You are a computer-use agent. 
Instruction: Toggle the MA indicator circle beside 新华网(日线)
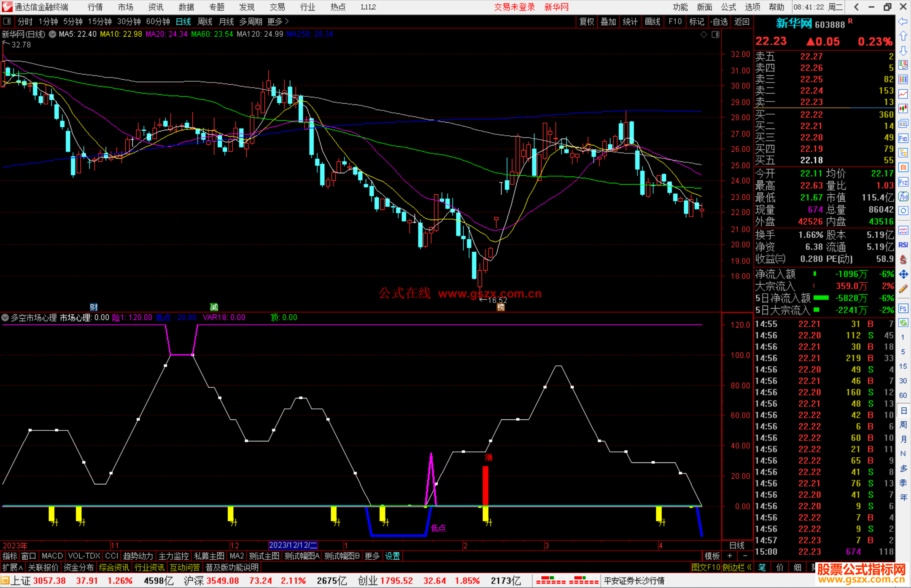(52, 34)
